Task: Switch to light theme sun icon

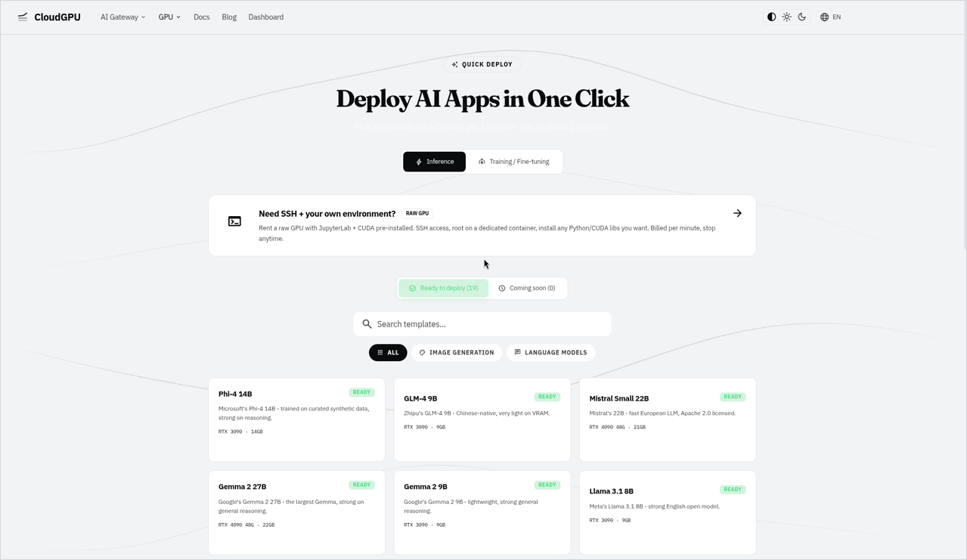Action: 786,17
